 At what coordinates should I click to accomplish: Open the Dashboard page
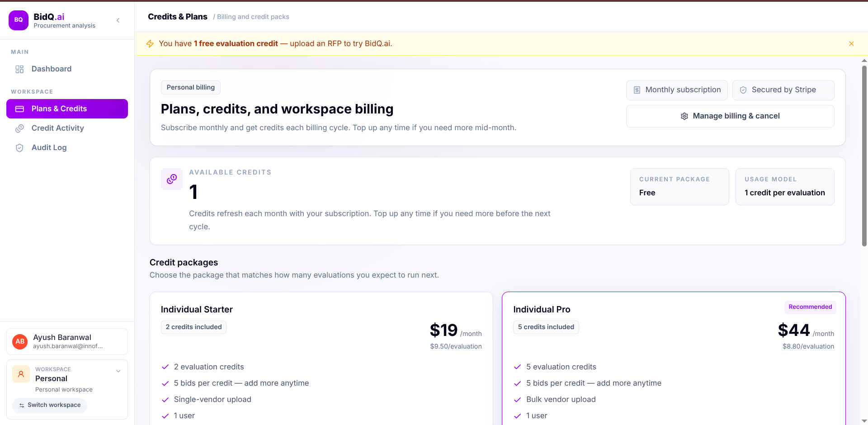coord(67,69)
